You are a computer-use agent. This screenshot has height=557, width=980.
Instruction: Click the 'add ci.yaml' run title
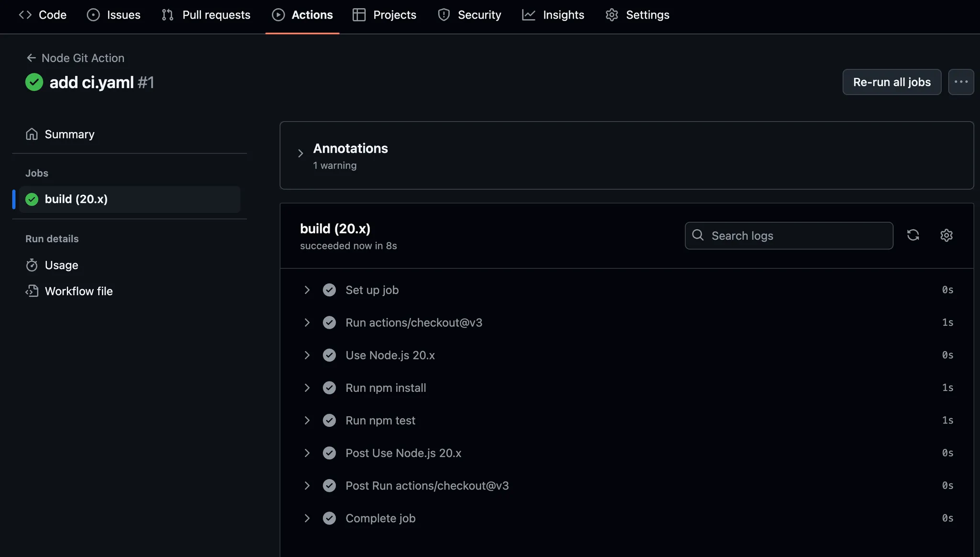pos(91,82)
